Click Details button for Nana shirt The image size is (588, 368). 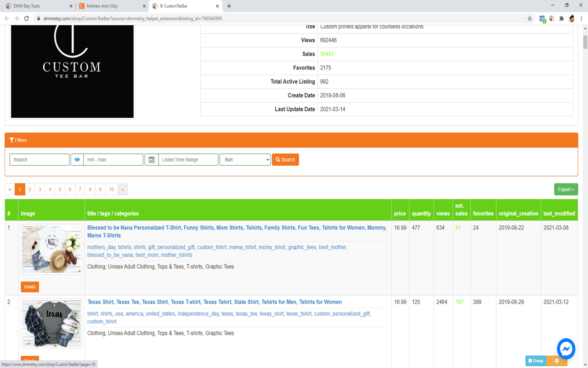(x=30, y=287)
